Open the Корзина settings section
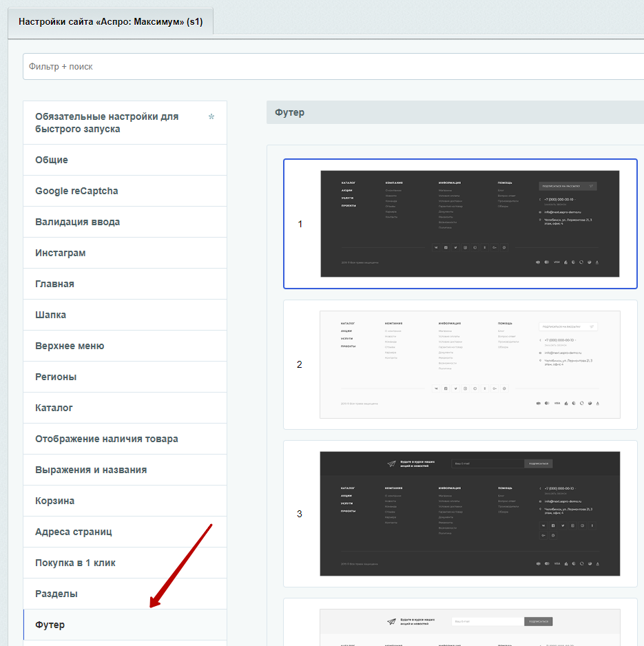Image resolution: width=644 pixels, height=646 pixels. coord(125,501)
